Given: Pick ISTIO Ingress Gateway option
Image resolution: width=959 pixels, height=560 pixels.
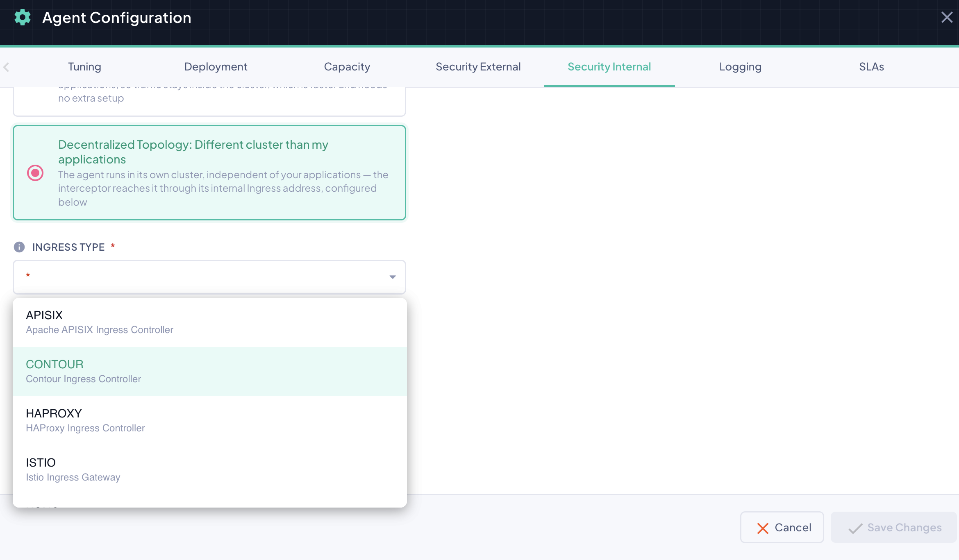Looking at the screenshot, I should [x=210, y=470].
